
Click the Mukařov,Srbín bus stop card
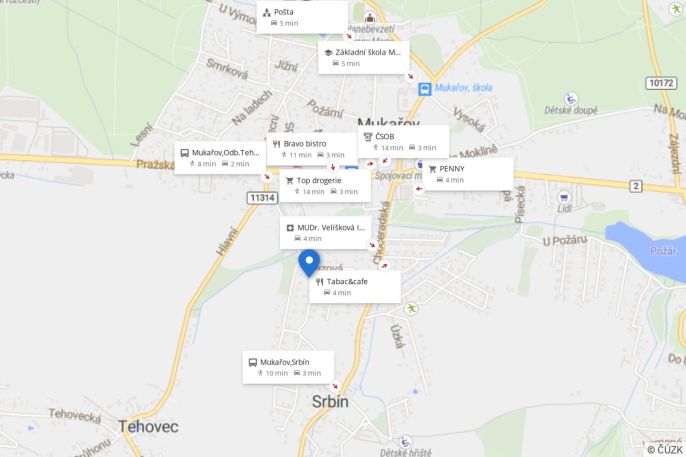(288, 367)
